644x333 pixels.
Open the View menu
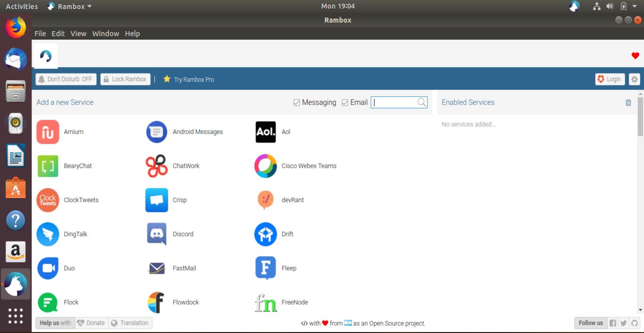tap(78, 33)
